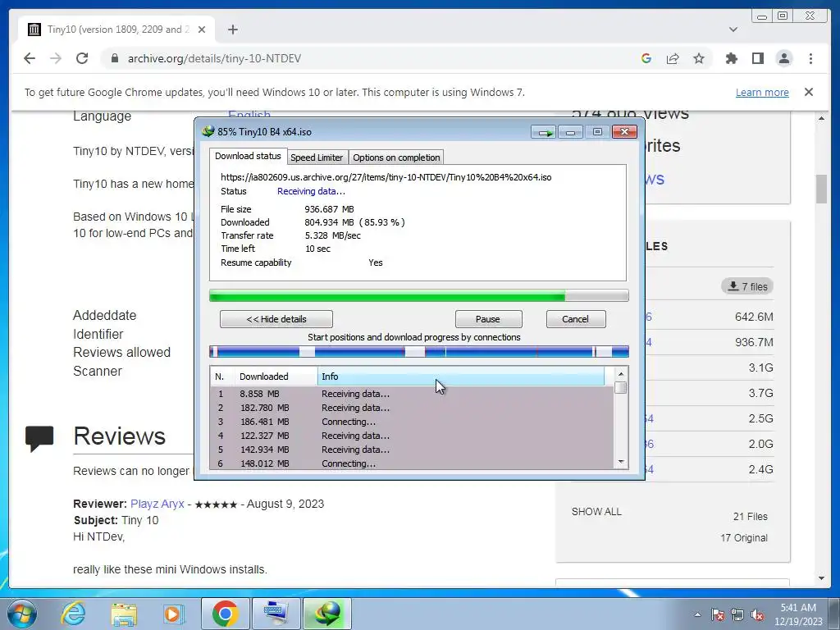Cancel the Tiny10 download
The height and width of the screenshot is (630, 840).
575,319
